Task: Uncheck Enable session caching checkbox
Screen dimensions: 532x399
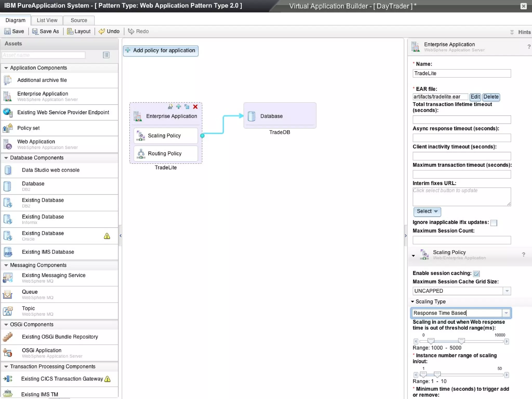Action: [x=476, y=274]
